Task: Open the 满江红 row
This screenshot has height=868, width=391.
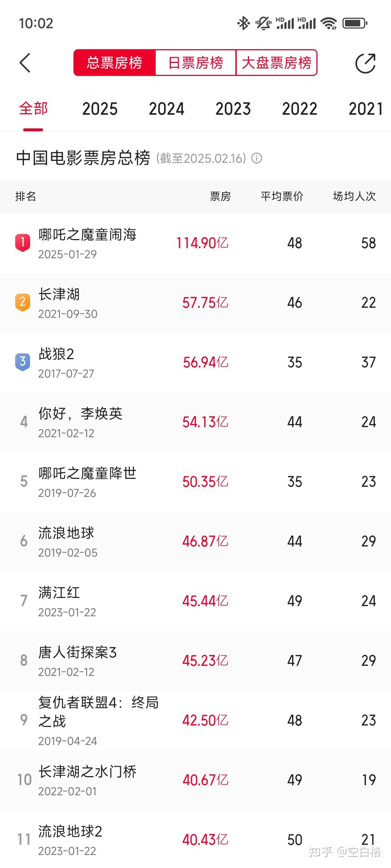Action: click(x=195, y=601)
